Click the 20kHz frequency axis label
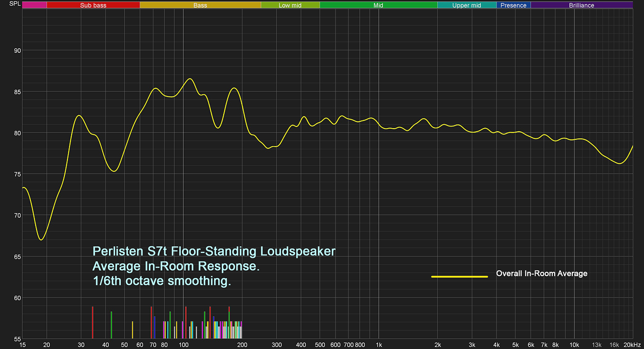The height and width of the screenshot is (349, 644). (x=632, y=345)
